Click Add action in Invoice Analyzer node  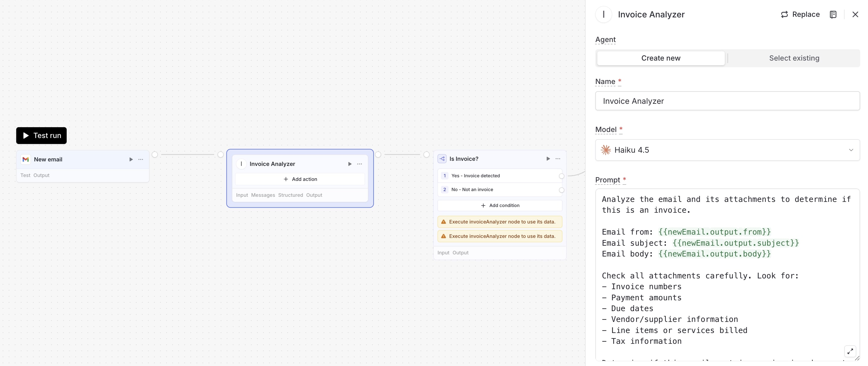tap(300, 179)
